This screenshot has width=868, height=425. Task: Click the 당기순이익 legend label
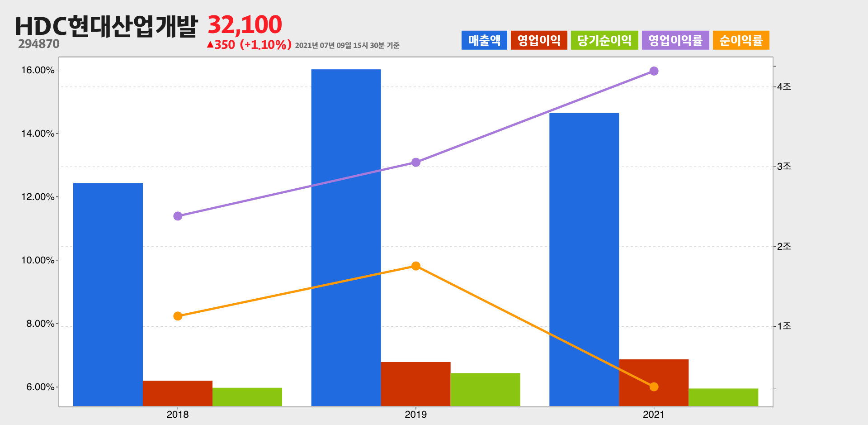point(604,40)
